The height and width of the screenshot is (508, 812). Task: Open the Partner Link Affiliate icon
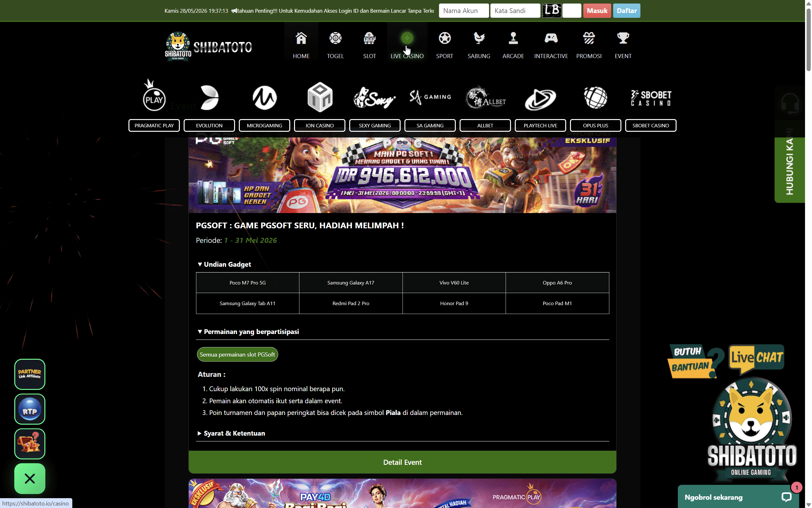click(29, 374)
